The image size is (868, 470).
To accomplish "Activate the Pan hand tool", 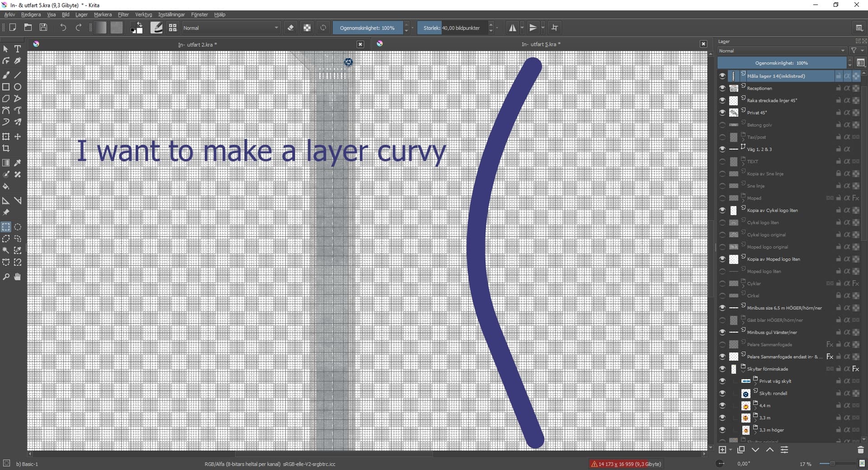I will point(18,277).
